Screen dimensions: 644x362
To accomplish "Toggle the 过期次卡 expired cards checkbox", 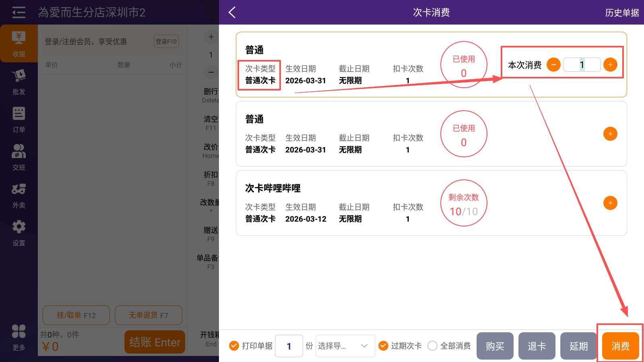I will click(384, 346).
